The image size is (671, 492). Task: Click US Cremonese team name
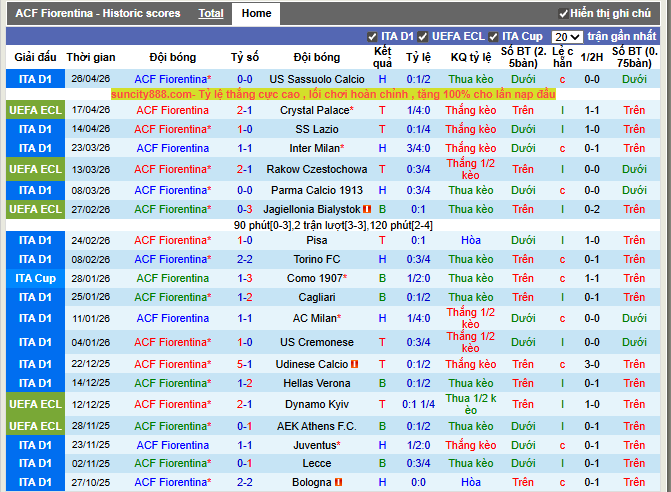(x=317, y=342)
